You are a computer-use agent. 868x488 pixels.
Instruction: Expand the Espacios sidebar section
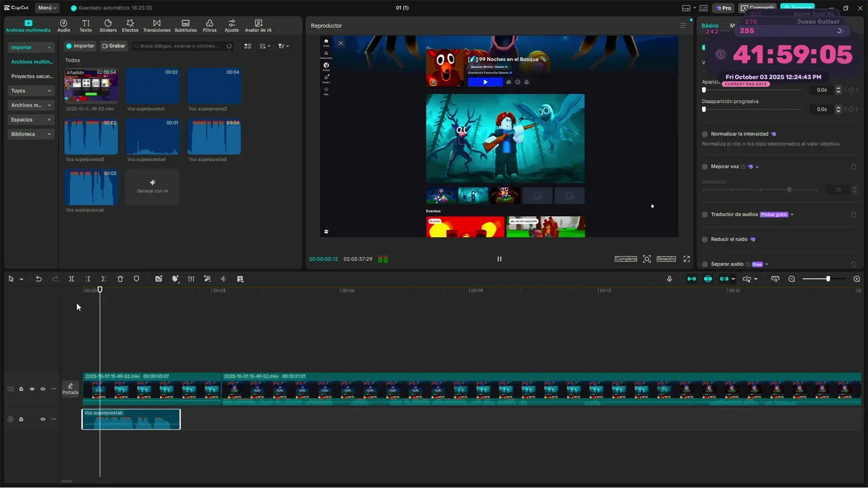pos(31,119)
